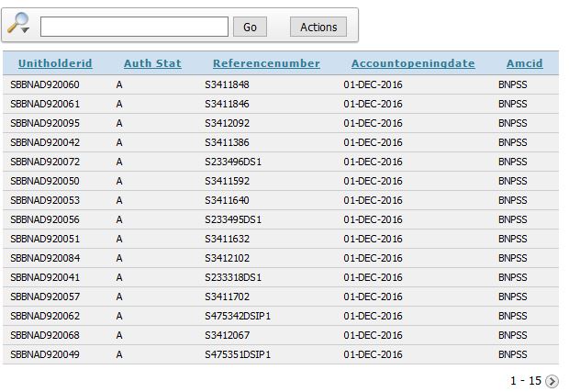Select row with unitholder SBBNAD920060
The width and height of the screenshot is (569, 392).
[x=45, y=84]
